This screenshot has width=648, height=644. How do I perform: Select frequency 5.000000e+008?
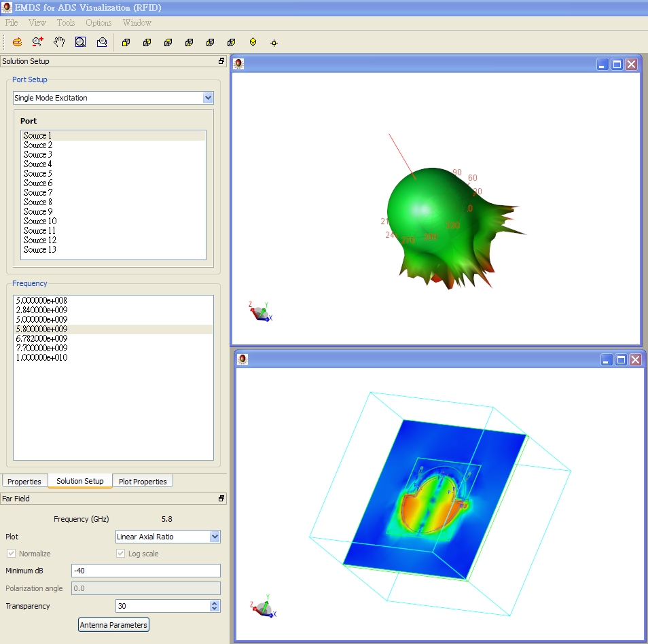point(113,300)
